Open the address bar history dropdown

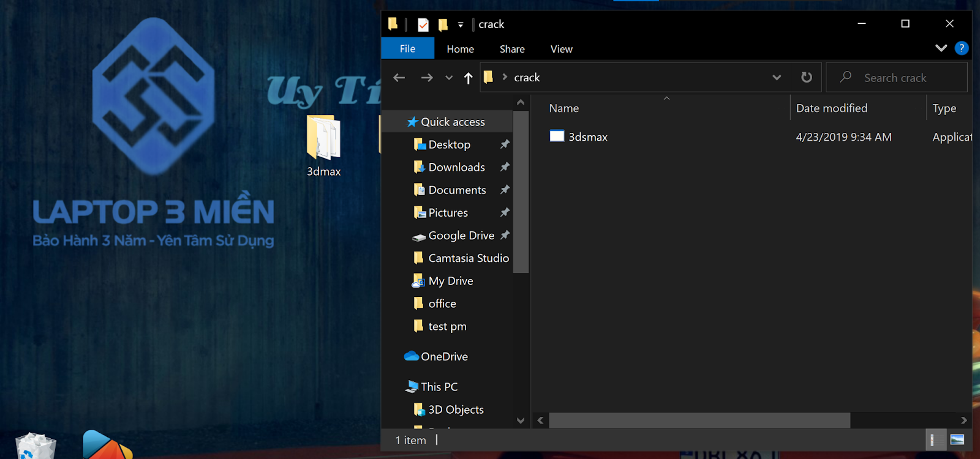tap(777, 78)
